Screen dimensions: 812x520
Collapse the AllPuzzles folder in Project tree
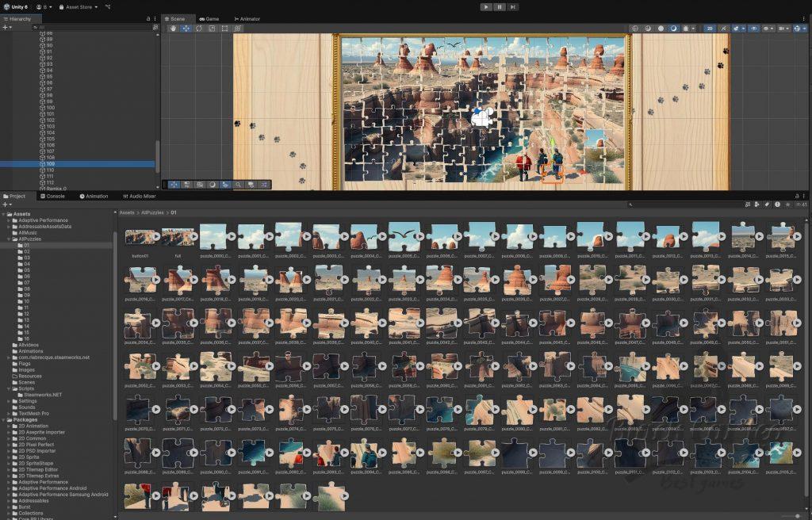[9, 239]
